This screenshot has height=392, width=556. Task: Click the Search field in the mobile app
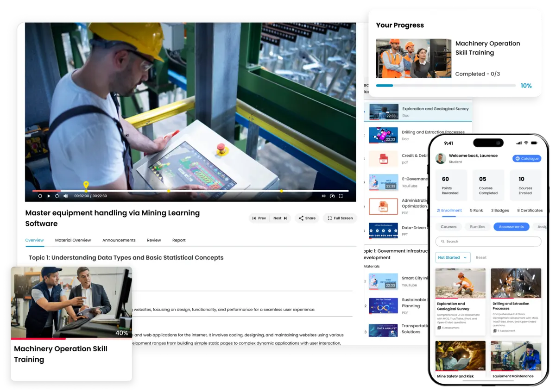click(x=488, y=241)
